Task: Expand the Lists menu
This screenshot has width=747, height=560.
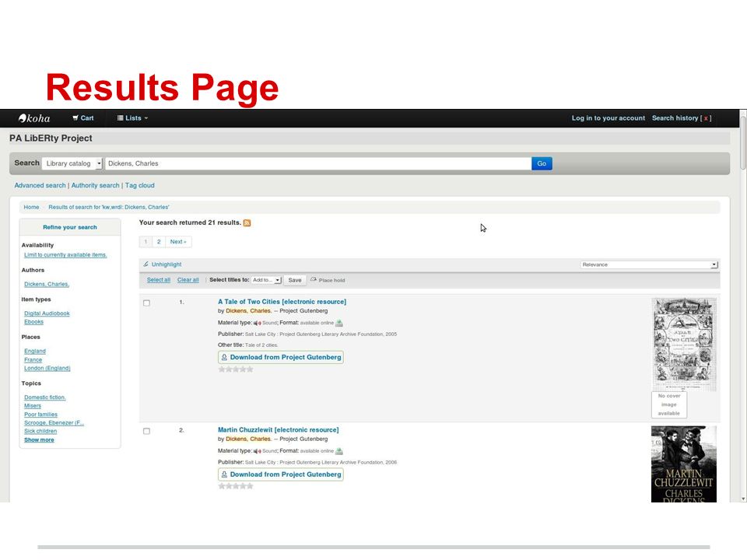Action: click(132, 118)
